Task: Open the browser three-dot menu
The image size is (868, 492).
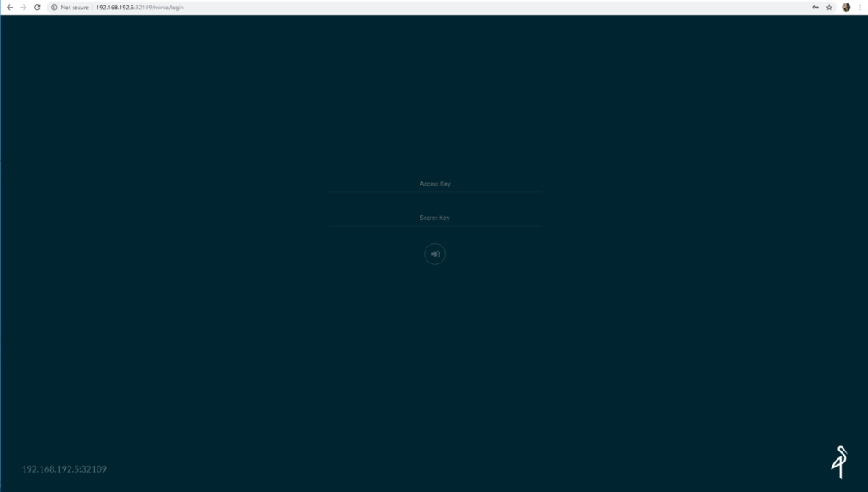Action: (x=860, y=7)
